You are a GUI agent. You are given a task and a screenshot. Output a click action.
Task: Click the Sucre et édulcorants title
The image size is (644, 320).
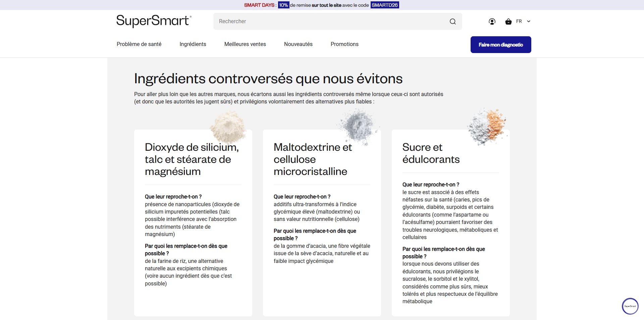(x=431, y=153)
